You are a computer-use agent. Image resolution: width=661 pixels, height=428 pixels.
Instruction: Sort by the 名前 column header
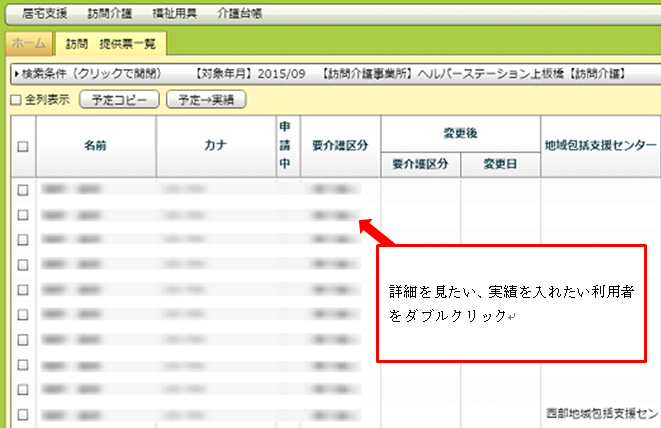pos(96,146)
